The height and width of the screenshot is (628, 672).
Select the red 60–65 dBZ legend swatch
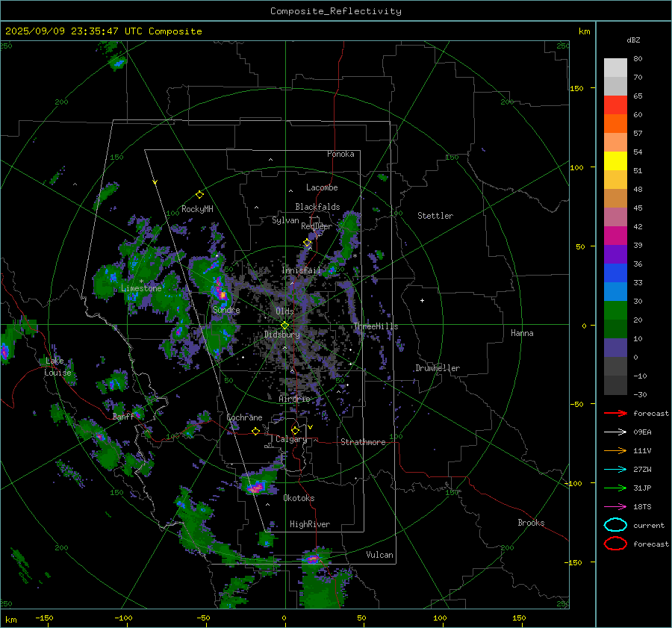click(615, 105)
